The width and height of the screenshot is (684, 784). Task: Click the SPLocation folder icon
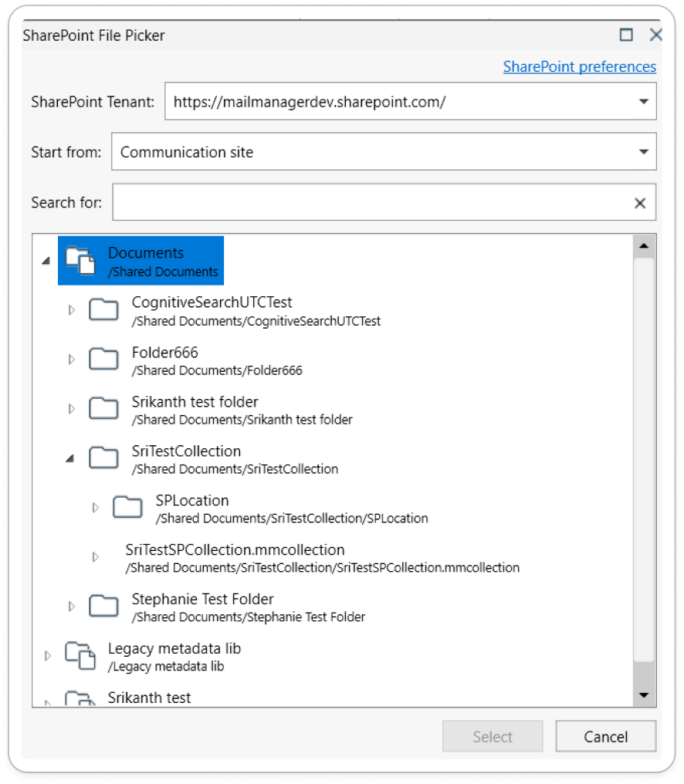pyautogui.click(x=127, y=507)
